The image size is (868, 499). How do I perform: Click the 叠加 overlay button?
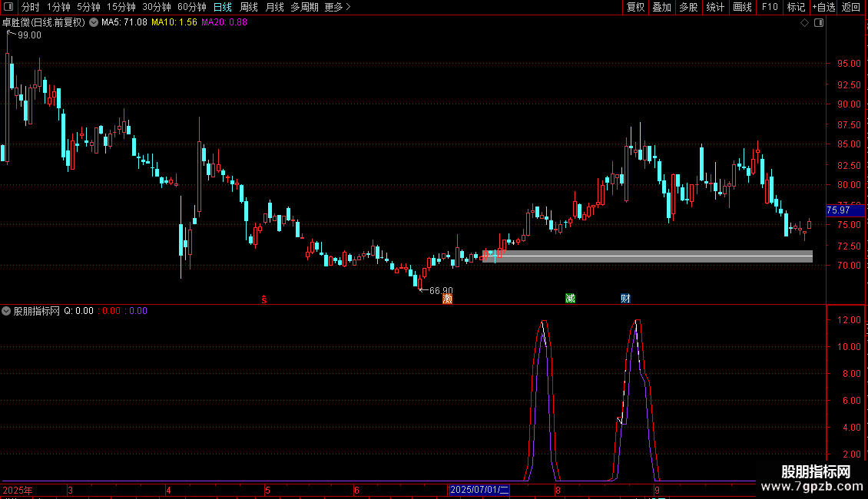[x=662, y=7]
